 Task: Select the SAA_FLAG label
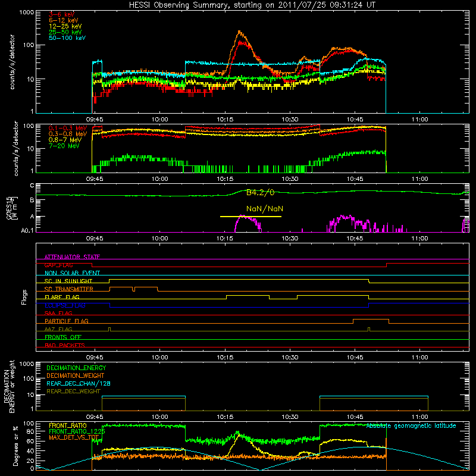(58, 313)
